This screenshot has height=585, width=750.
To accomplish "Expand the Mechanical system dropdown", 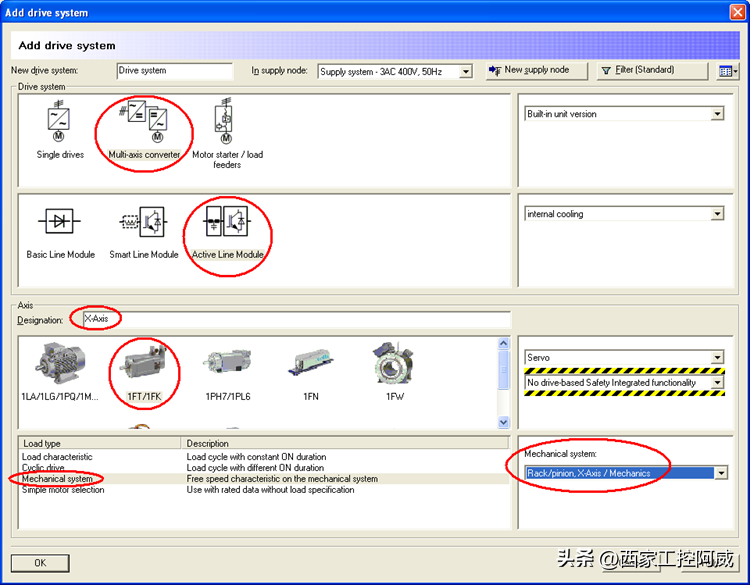I will click(720, 473).
